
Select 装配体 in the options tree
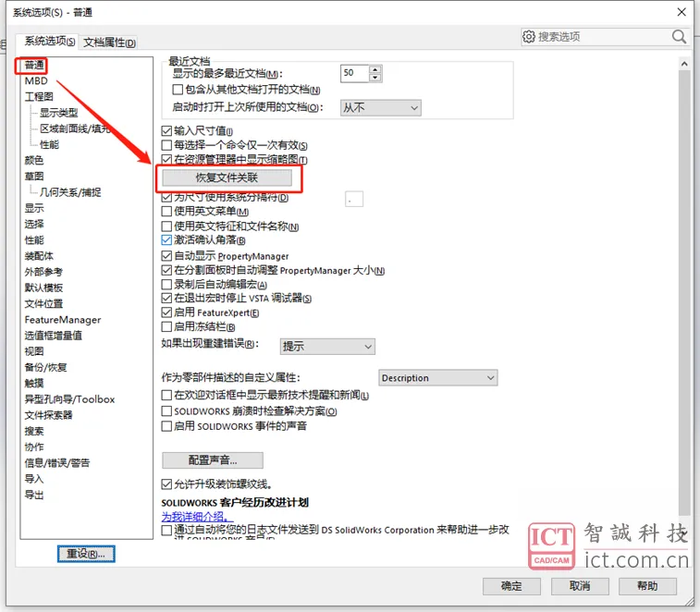pyautogui.click(x=39, y=256)
